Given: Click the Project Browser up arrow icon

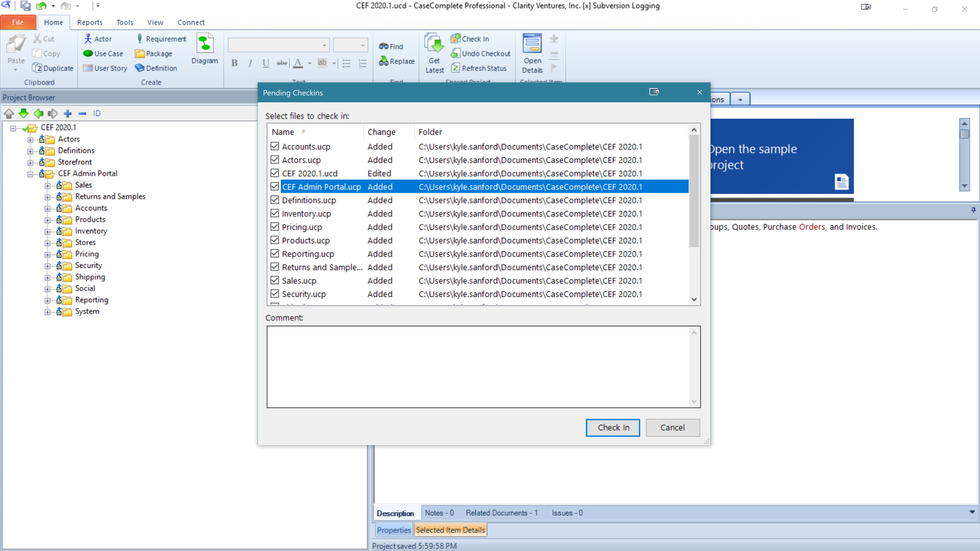Looking at the screenshot, I should [9, 113].
